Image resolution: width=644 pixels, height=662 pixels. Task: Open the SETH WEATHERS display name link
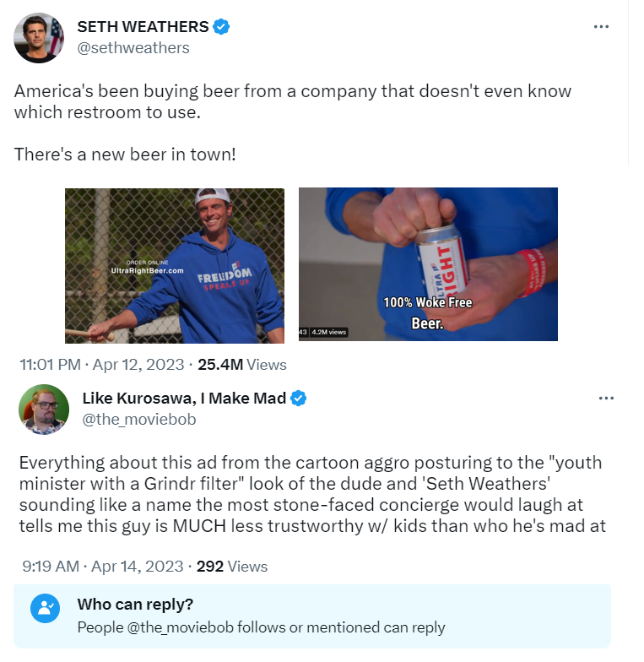[x=143, y=27]
